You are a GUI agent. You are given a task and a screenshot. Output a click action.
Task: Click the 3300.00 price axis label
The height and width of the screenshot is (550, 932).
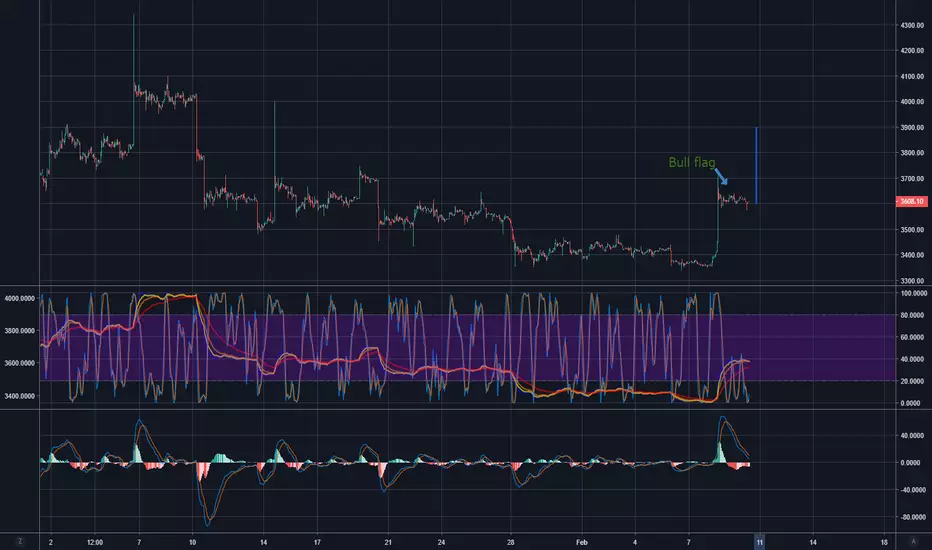[x=912, y=281]
